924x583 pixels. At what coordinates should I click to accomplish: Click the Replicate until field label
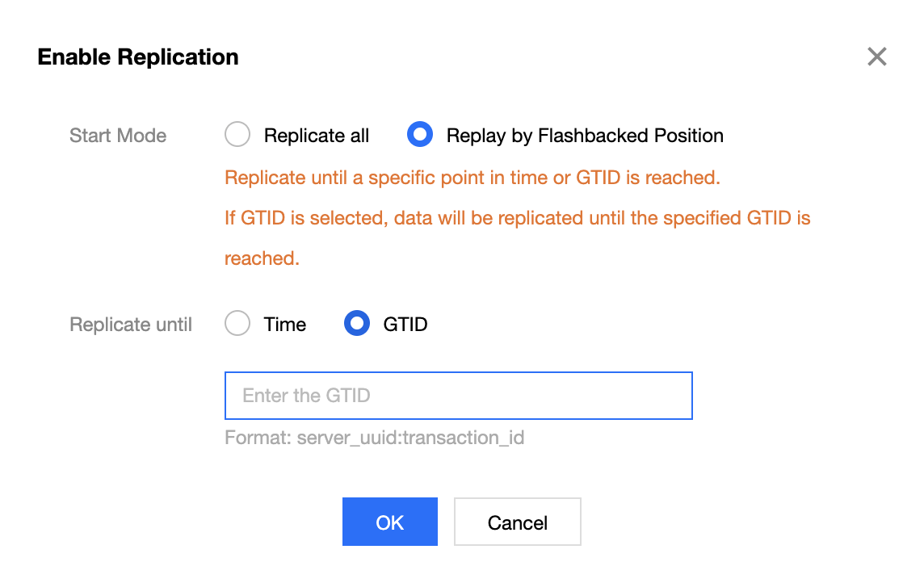coord(131,325)
